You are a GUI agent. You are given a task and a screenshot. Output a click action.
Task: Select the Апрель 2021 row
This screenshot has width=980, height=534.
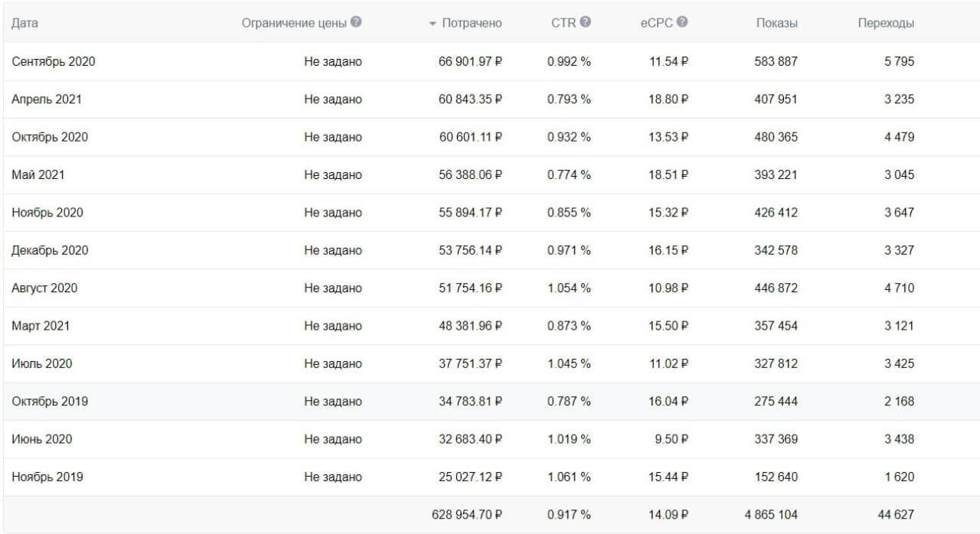490,99
